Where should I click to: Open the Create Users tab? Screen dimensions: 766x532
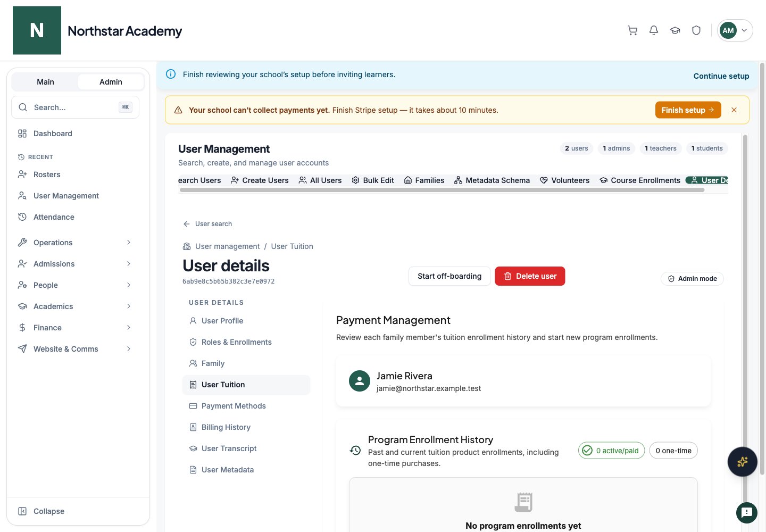pos(260,180)
